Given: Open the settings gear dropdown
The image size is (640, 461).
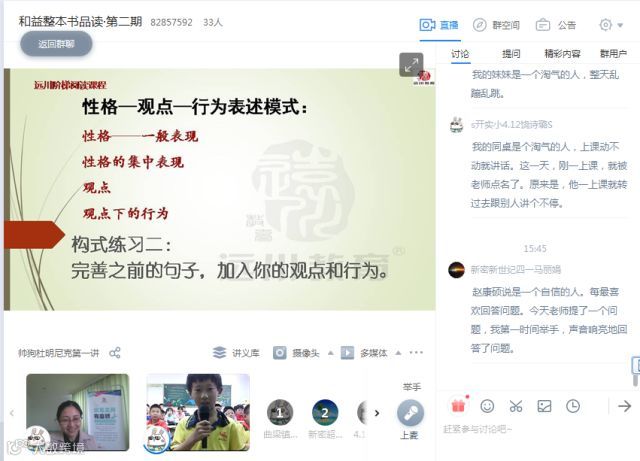Looking at the screenshot, I should click(x=611, y=25).
